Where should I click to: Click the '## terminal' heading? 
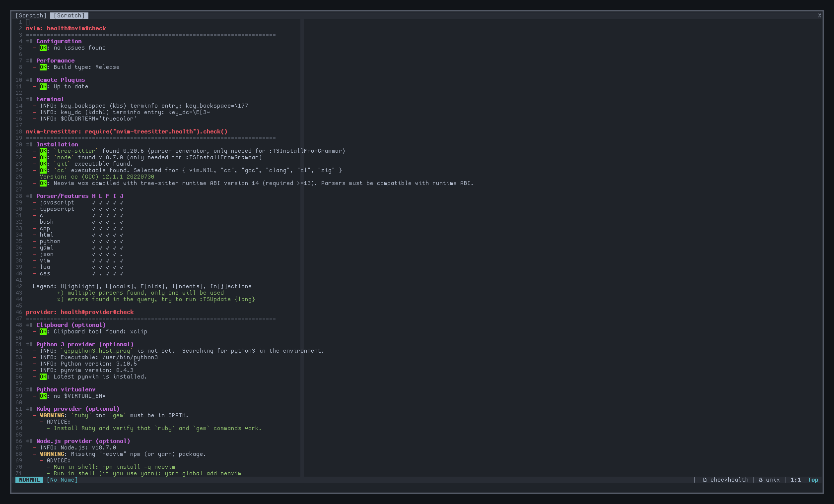[45, 99]
